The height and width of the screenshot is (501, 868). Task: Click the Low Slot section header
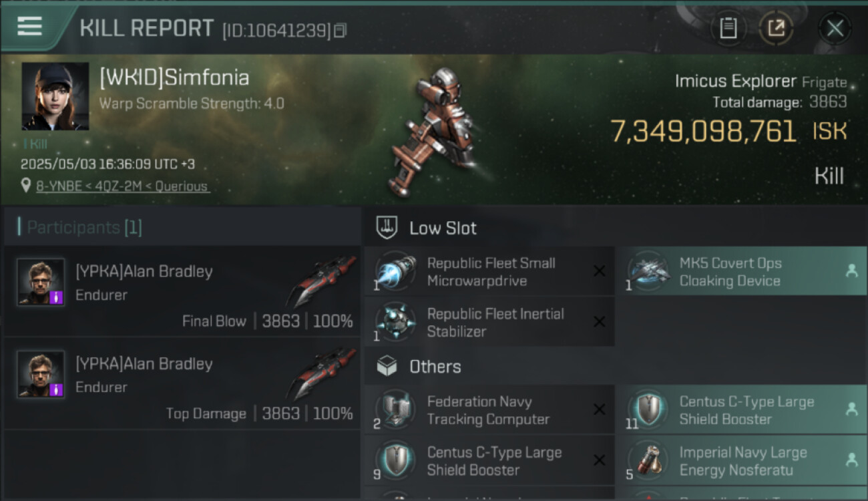coord(443,228)
